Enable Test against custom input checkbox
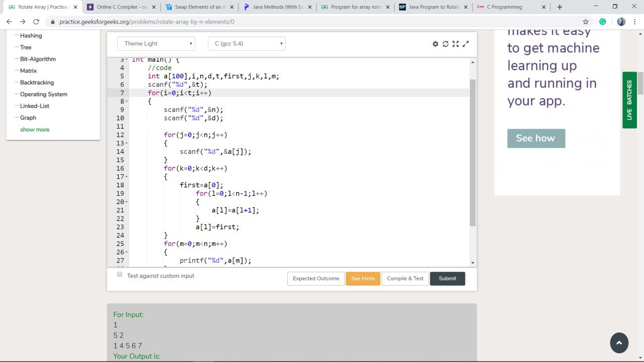Image resolution: width=644 pixels, height=362 pixels. click(120, 275)
